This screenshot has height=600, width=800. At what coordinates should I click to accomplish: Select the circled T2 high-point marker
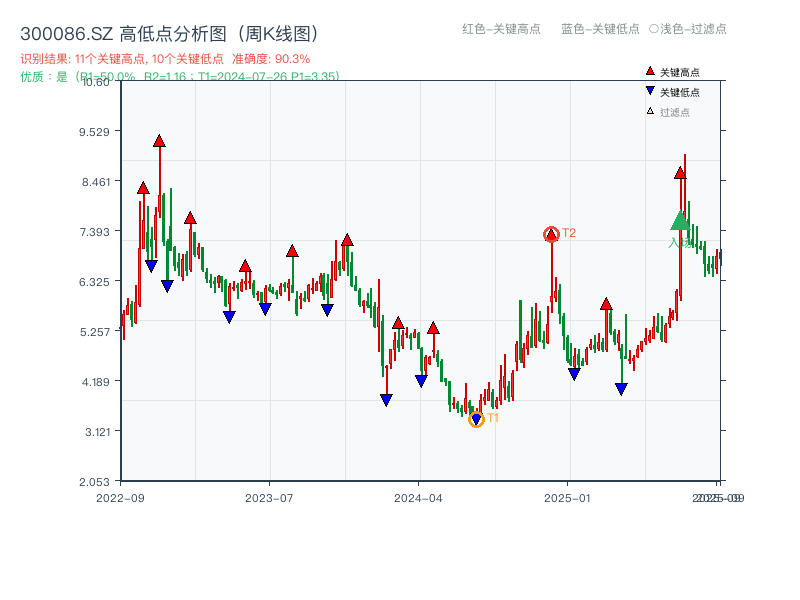(x=550, y=234)
